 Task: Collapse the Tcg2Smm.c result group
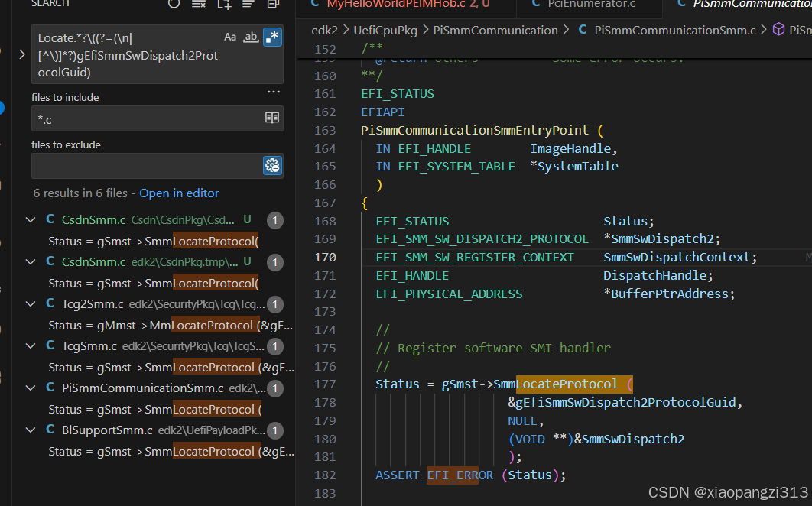pyautogui.click(x=31, y=304)
